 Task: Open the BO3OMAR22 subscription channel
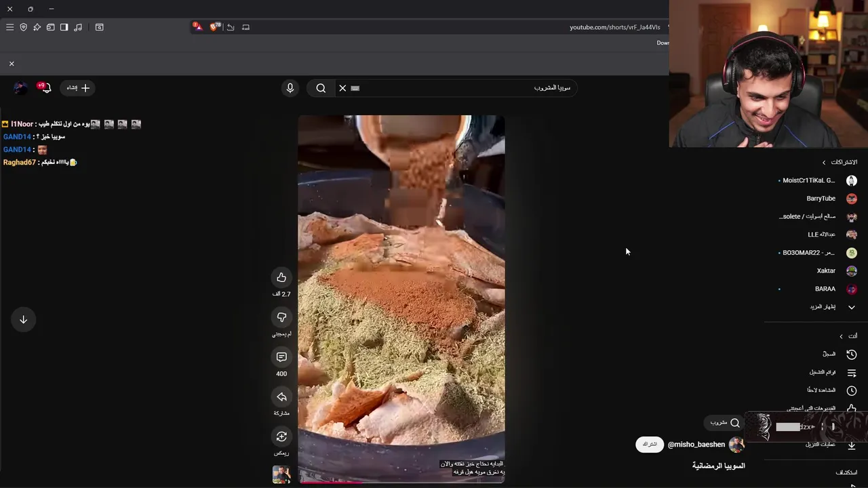pos(817,253)
